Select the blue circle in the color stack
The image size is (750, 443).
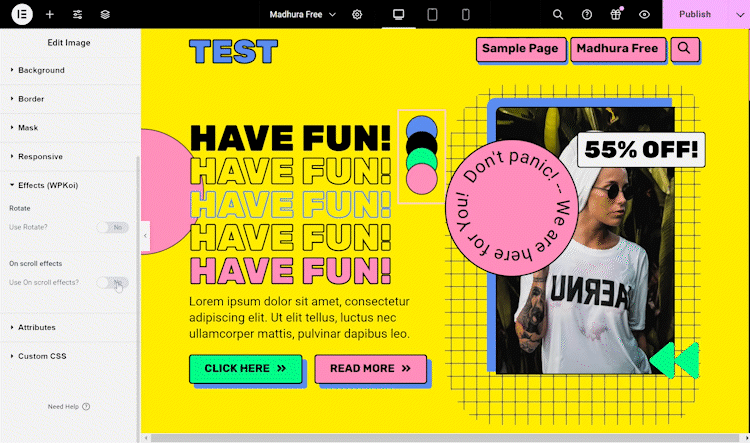point(421,123)
